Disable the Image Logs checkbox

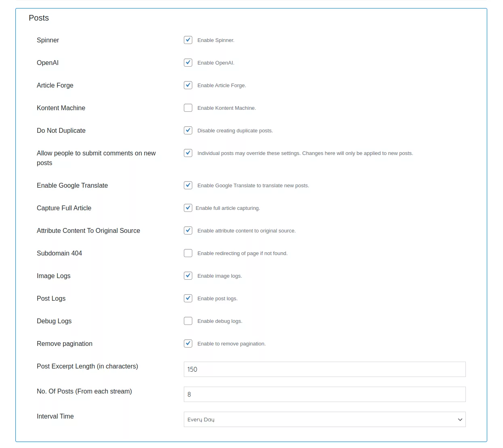pos(188,276)
